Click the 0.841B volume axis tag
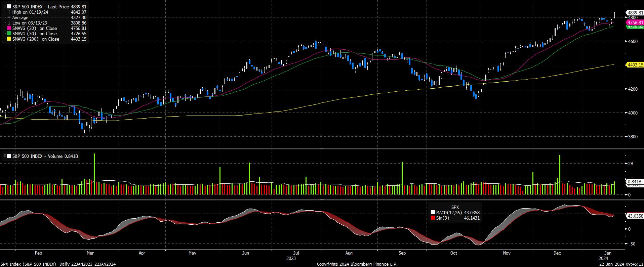The height and width of the screenshot is (267, 644). click(635, 182)
